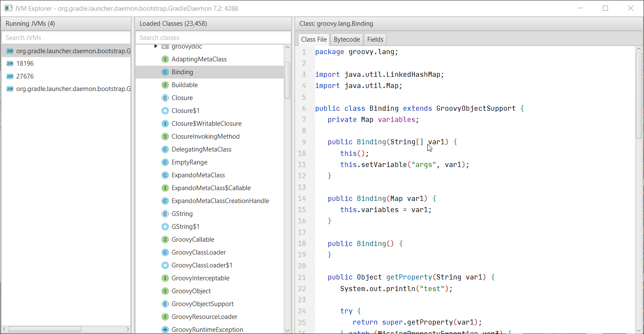
Task: Click the JVM icon beside process 27676
Action: pyautogui.click(x=10, y=76)
